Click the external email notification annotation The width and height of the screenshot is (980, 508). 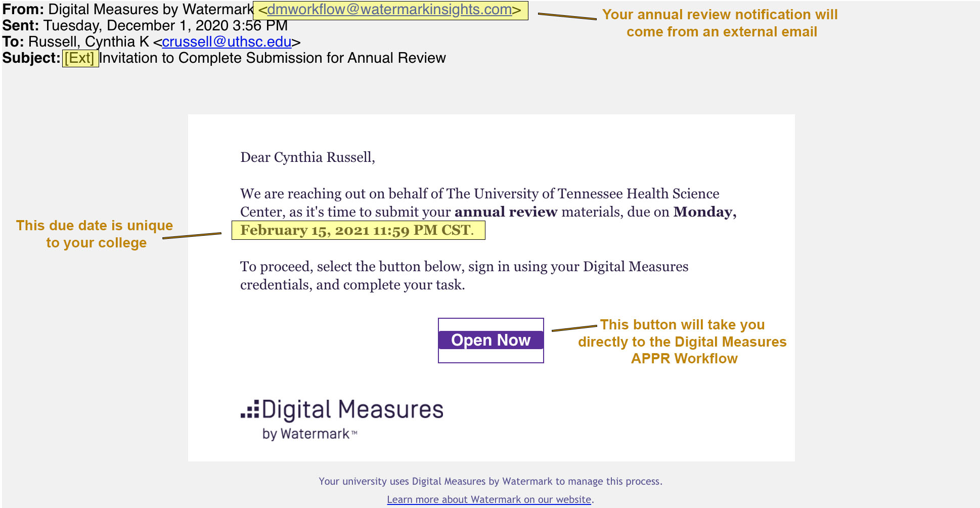(720, 23)
